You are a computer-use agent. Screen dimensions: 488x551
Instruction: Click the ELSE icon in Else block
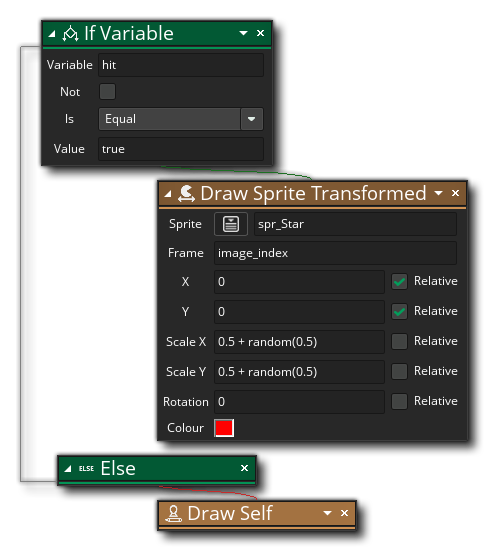coord(86,468)
